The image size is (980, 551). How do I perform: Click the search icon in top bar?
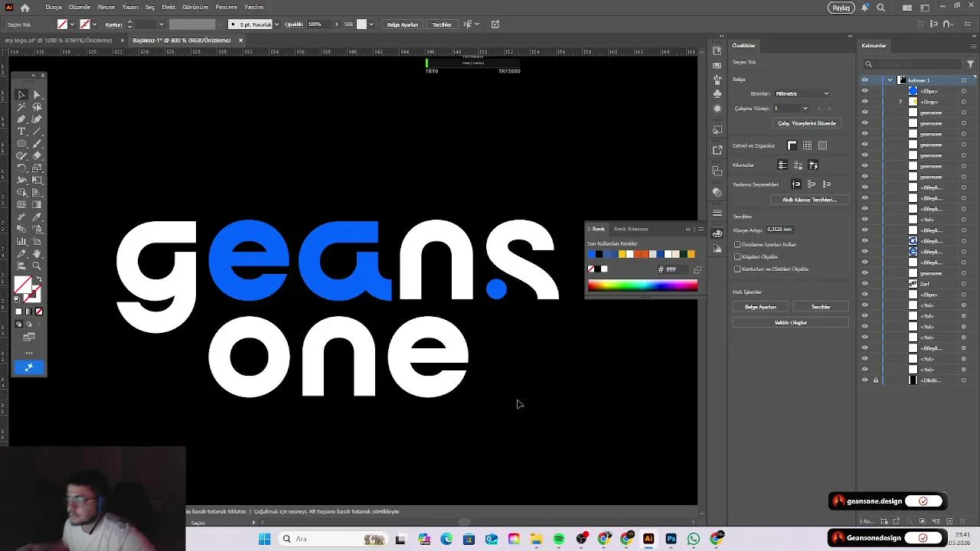pos(880,8)
